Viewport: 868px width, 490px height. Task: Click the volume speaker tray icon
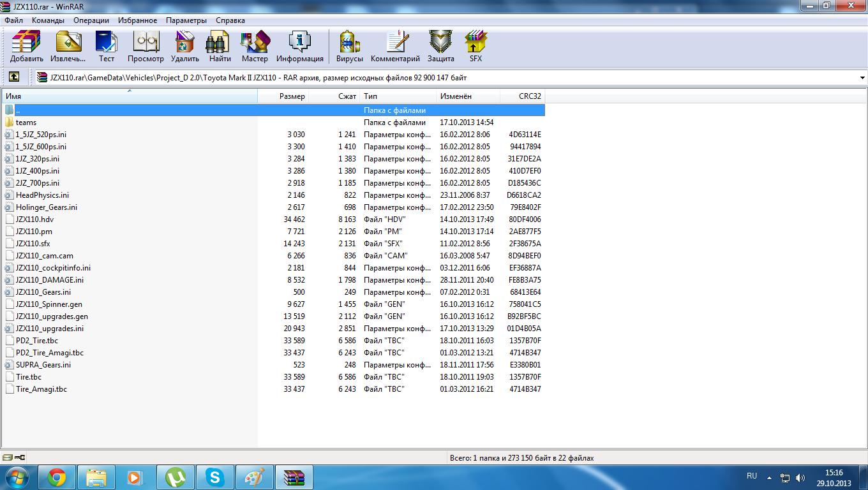(800, 477)
